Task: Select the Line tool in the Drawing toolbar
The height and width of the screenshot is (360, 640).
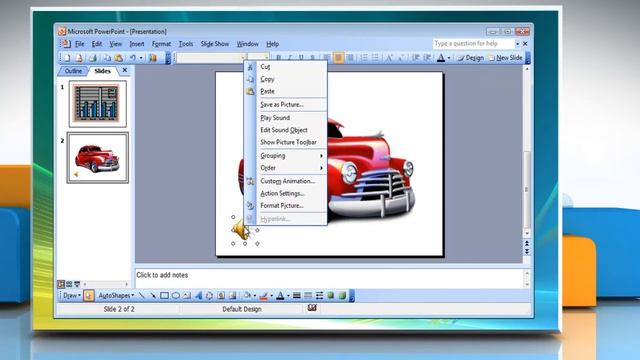Action: click(x=141, y=296)
